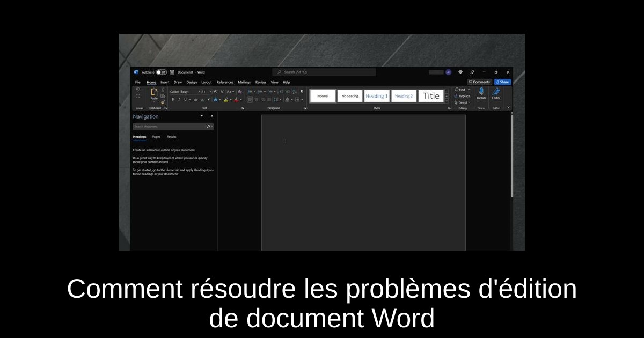The width and height of the screenshot is (644, 338).
Task: Open the Font dialog launcher
Action: coord(243,108)
